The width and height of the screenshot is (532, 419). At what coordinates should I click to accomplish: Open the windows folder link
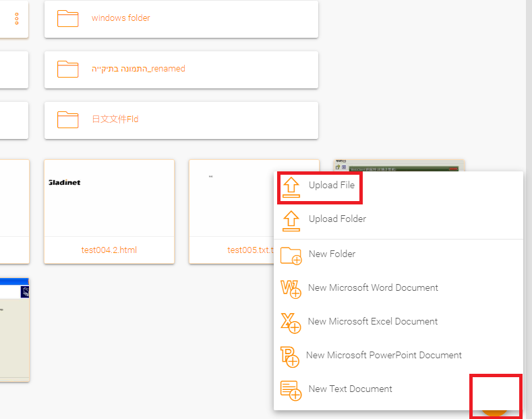click(x=121, y=18)
